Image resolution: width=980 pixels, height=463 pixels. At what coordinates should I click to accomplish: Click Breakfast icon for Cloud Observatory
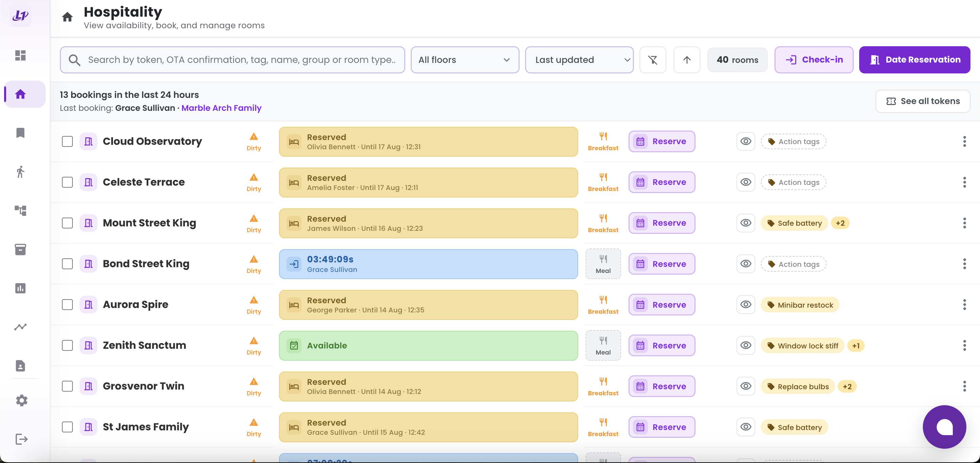tap(603, 141)
